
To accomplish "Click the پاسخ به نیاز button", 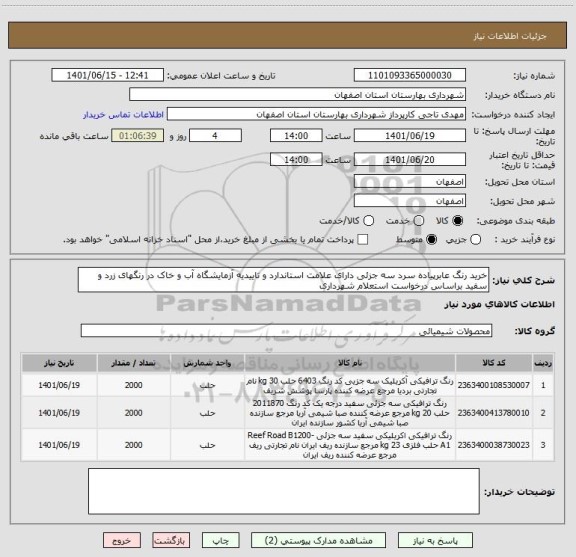I will pyautogui.click(x=435, y=540).
